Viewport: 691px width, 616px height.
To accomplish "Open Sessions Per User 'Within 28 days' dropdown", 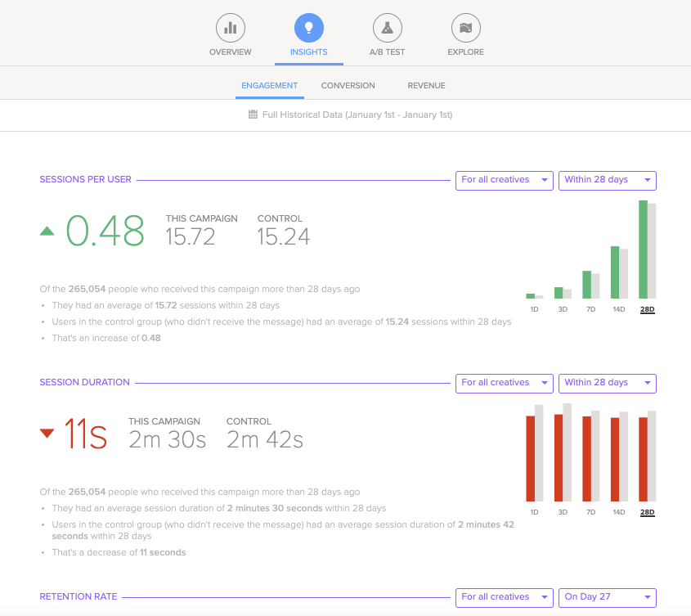I will point(607,180).
